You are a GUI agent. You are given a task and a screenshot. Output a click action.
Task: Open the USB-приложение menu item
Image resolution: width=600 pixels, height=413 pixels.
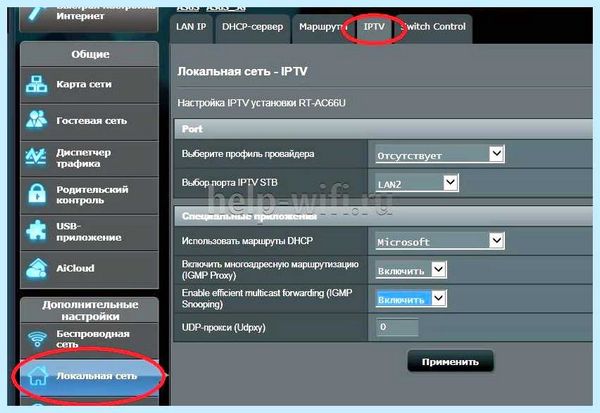pos(90,232)
